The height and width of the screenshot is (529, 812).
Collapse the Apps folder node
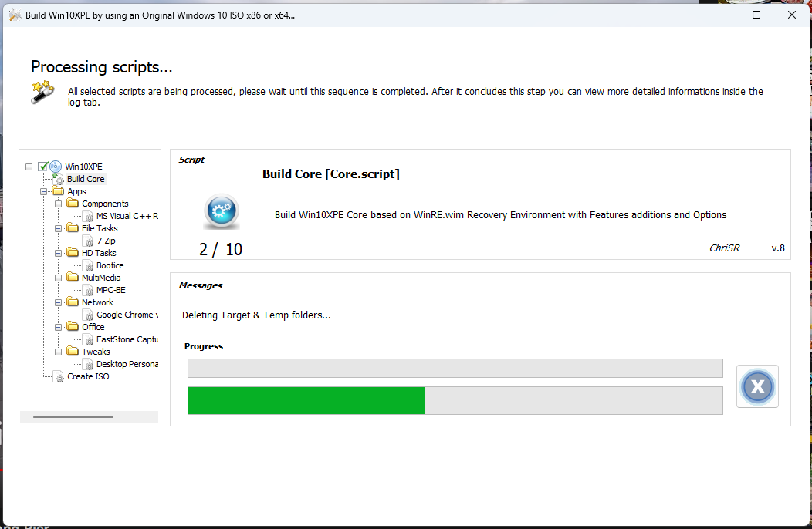coord(43,191)
